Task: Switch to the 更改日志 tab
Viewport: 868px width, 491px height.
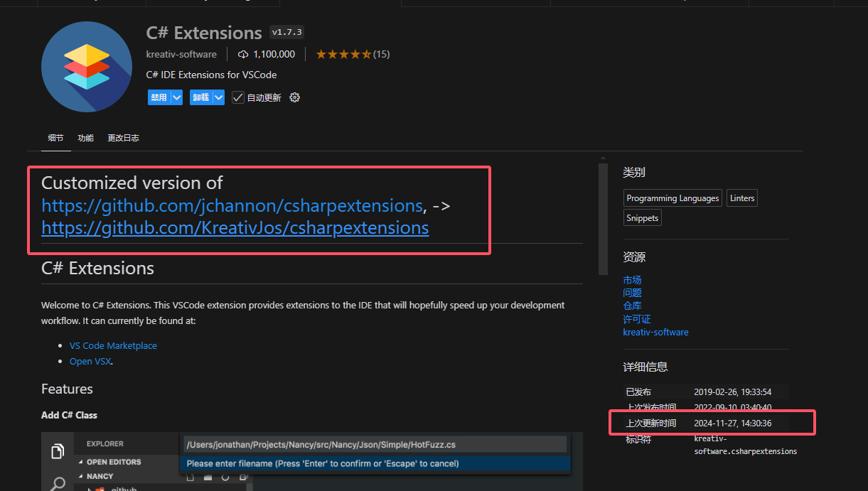Action: tap(123, 138)
